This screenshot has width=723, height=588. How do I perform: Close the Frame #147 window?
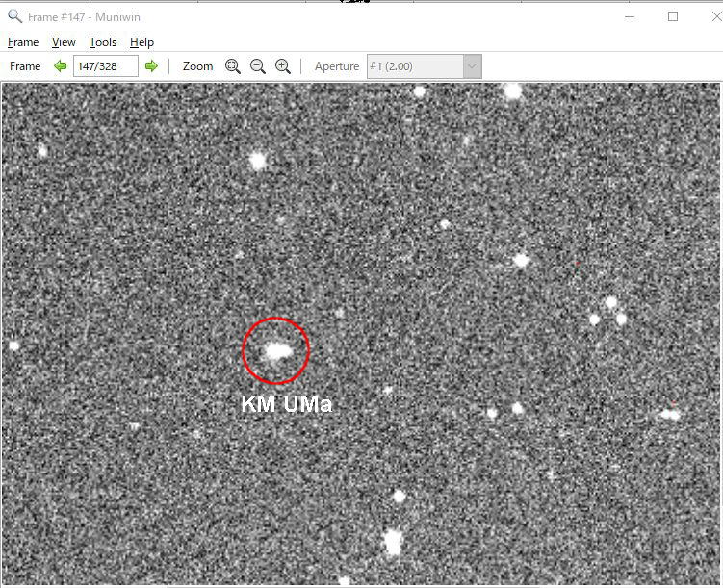(716, 17)
